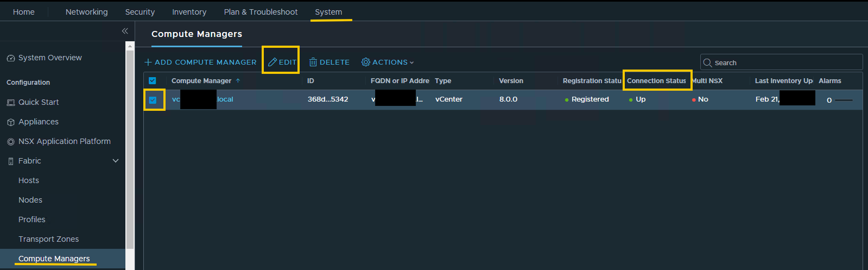Click the FQDN or IP Address column header
The width and height of the screenshot is (868, 270).
(400, 81)
